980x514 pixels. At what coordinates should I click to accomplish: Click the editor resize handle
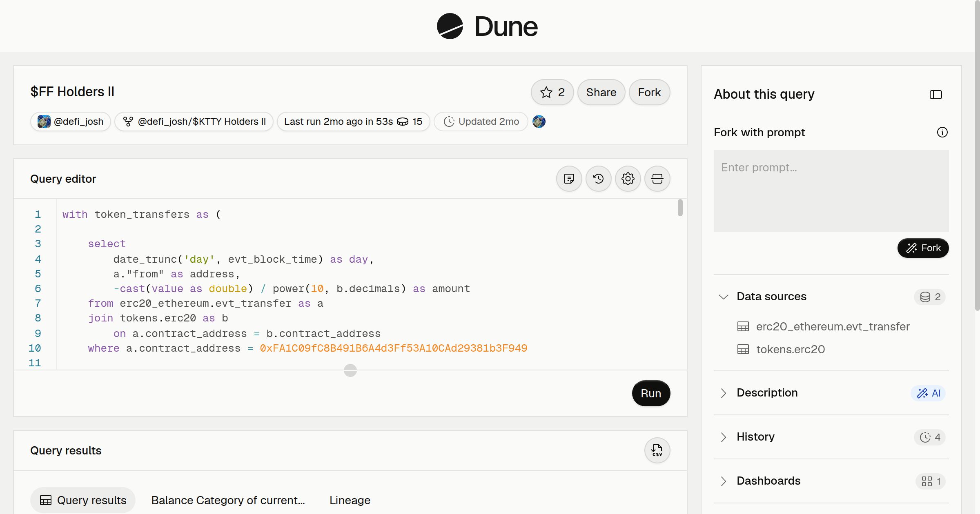[x=350, y=370]
